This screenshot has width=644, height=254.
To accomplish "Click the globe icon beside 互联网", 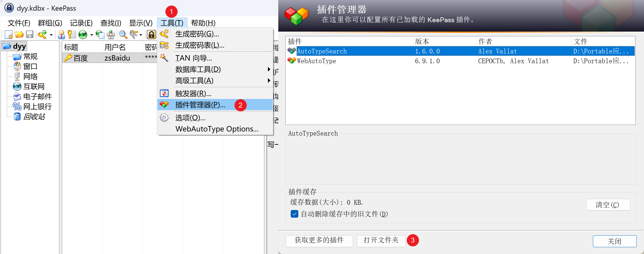I will (x=17, y=86).
